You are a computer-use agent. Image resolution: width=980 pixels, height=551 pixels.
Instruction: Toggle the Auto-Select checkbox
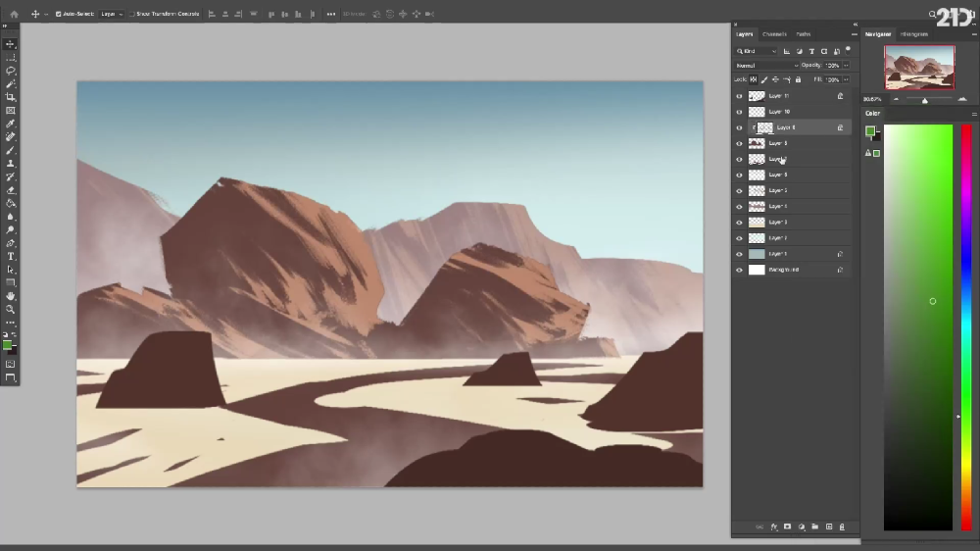[x=58, y=14]
